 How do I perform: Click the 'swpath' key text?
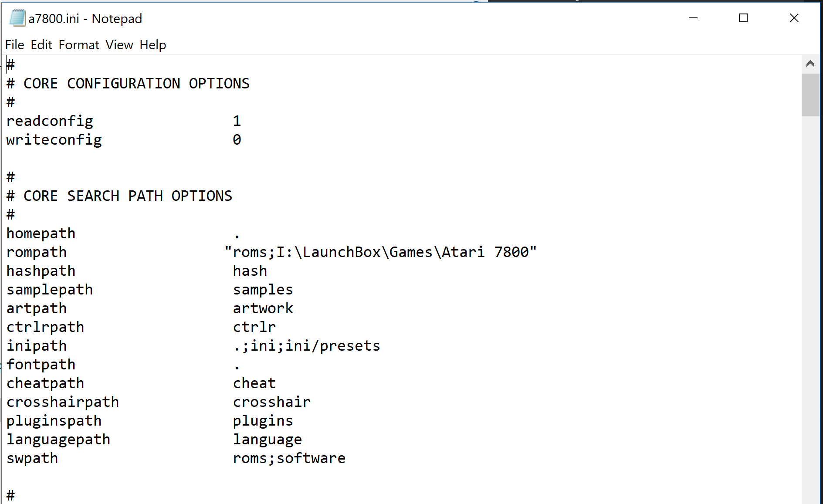pos(32,458)
